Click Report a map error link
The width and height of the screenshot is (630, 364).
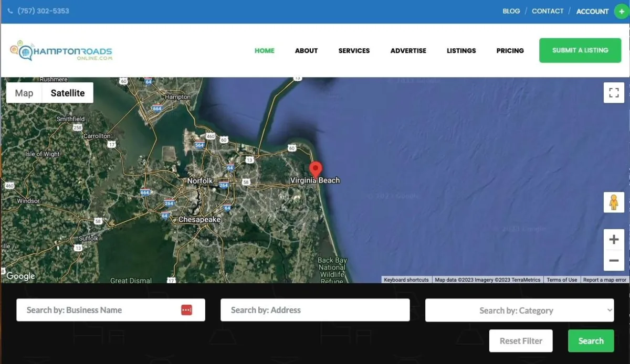click(605, 280)
